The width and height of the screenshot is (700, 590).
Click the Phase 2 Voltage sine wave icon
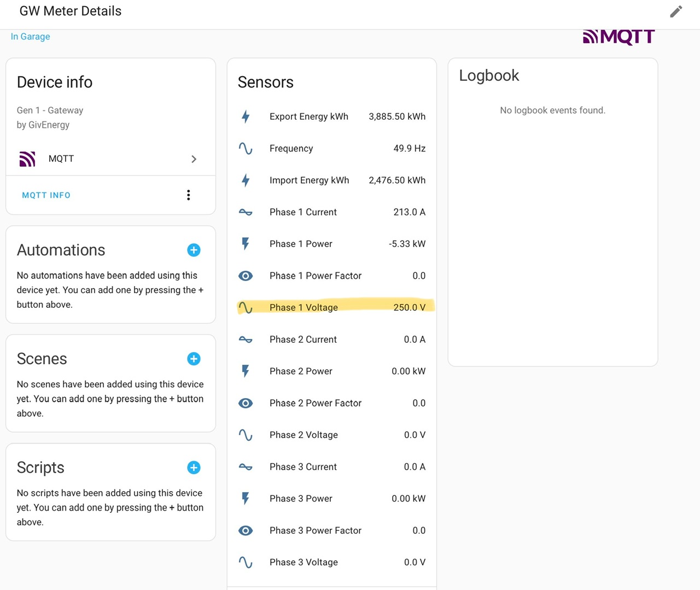[x=246, y=435]
